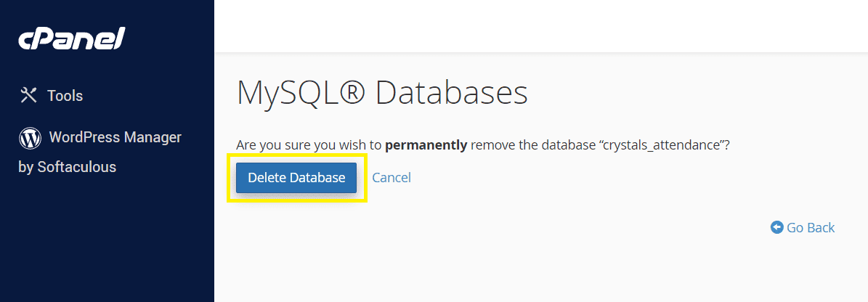
Task: Click the cPanel logo
Action: pos(72,38)
